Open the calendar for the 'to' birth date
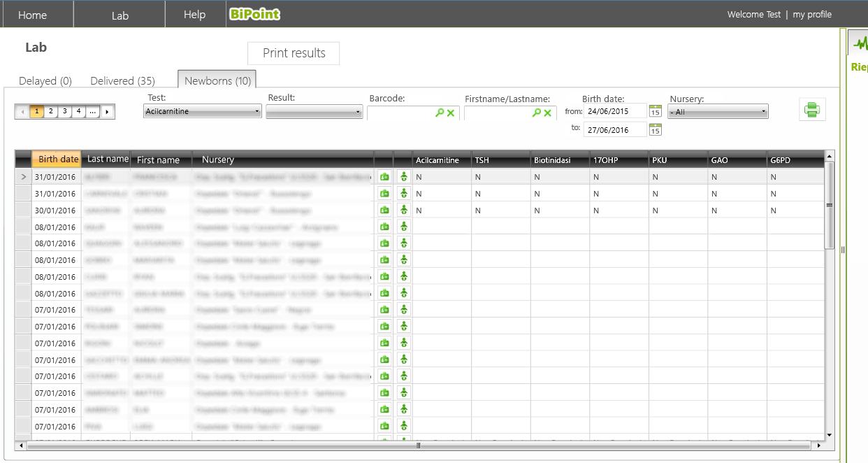 655,129
